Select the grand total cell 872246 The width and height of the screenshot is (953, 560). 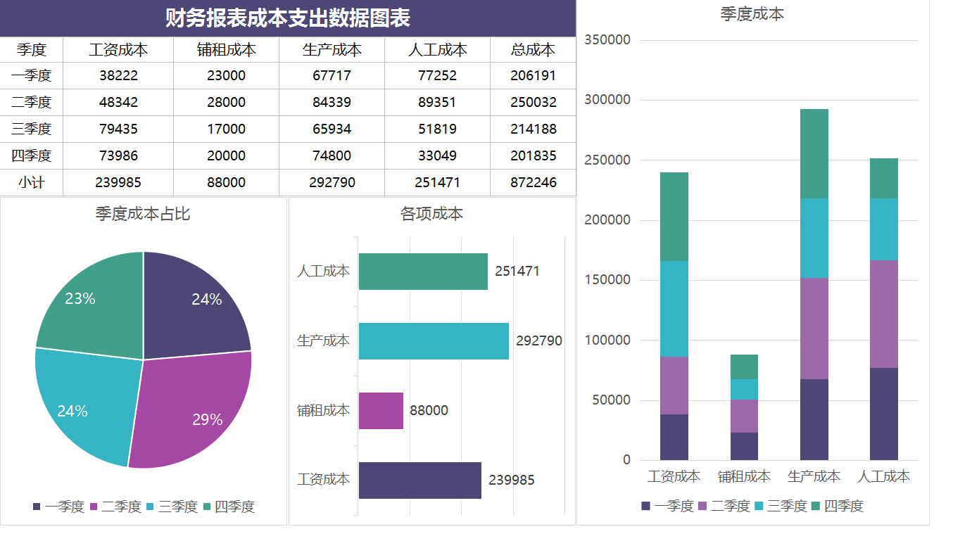point(534,183)
